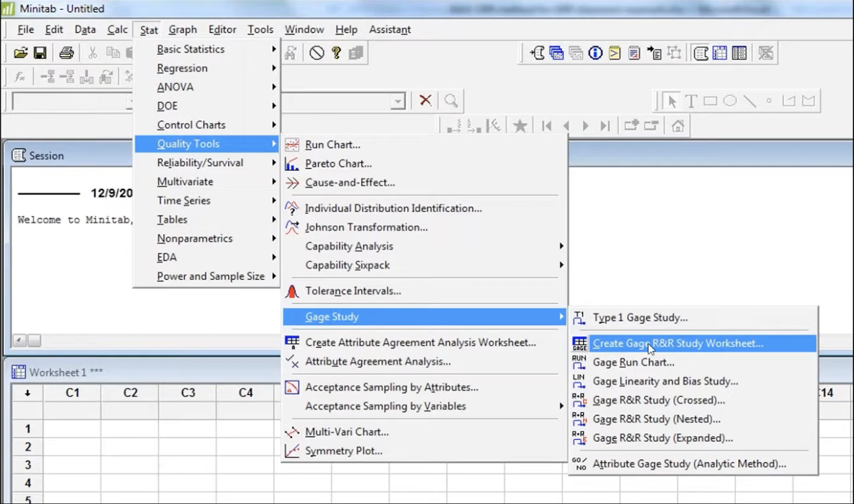The height and width of the screenshot is (504, 854).
Task: Click the Cancel circle-slash toolbar icon
Action: click(x=317, y=53)
